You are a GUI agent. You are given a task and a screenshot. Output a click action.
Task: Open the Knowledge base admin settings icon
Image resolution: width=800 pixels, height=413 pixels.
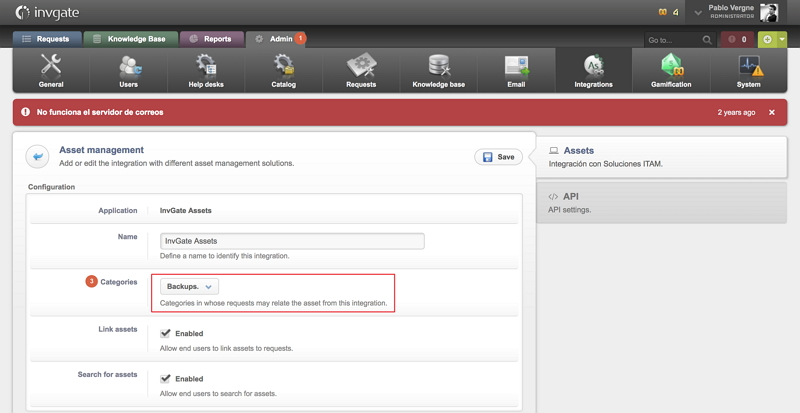pos(439,70)
